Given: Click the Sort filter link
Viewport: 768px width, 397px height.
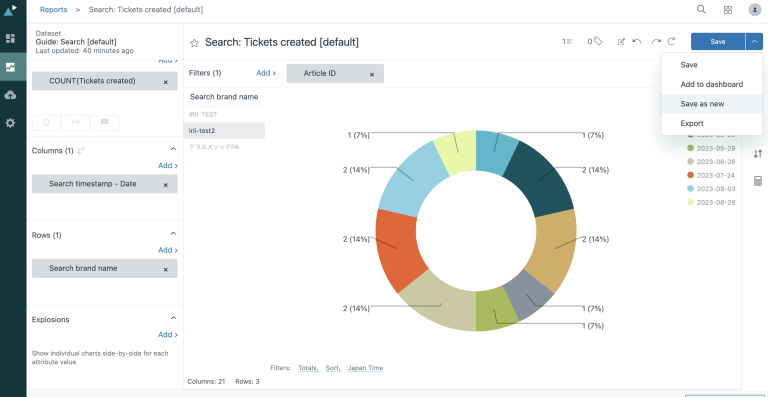Looking at the screenshot, I should click(334, 368).
